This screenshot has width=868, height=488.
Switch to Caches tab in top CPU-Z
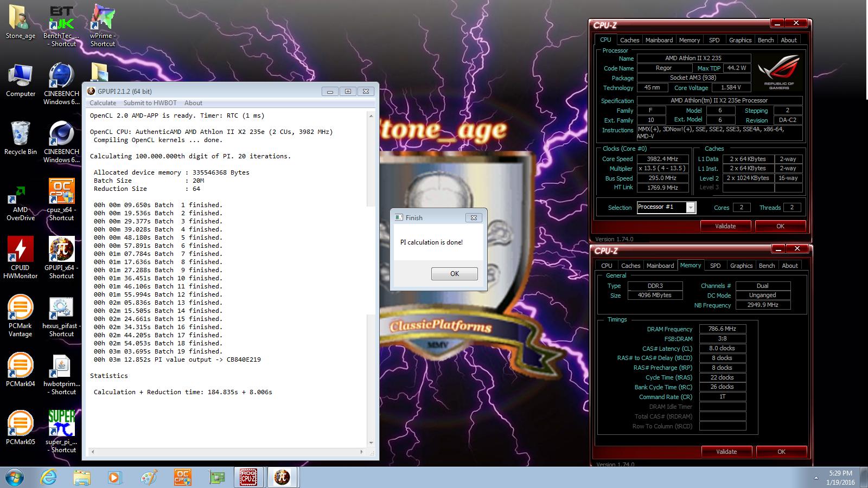pos(630,40)
